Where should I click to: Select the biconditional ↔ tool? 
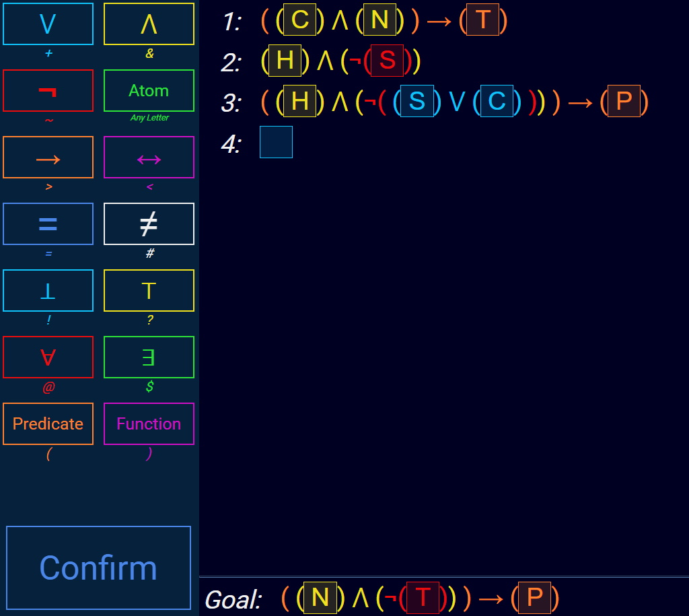tap(149, 157)
